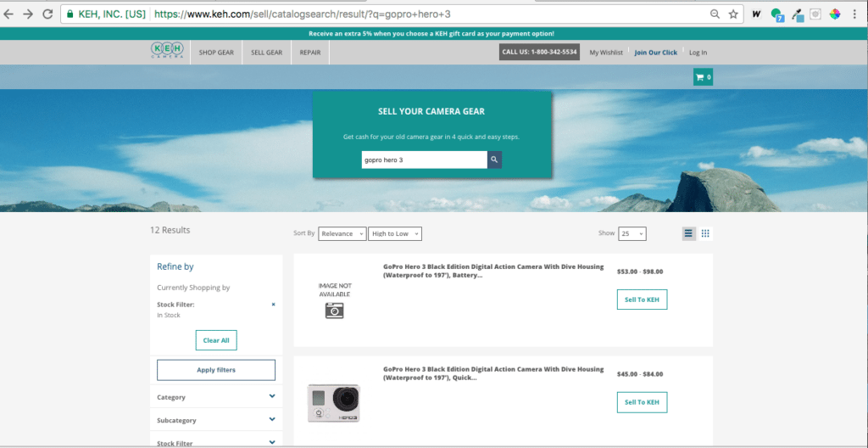Go back with the browser back arrow
The width and height of the screenshot is (868, 448).
coord(8,14)
